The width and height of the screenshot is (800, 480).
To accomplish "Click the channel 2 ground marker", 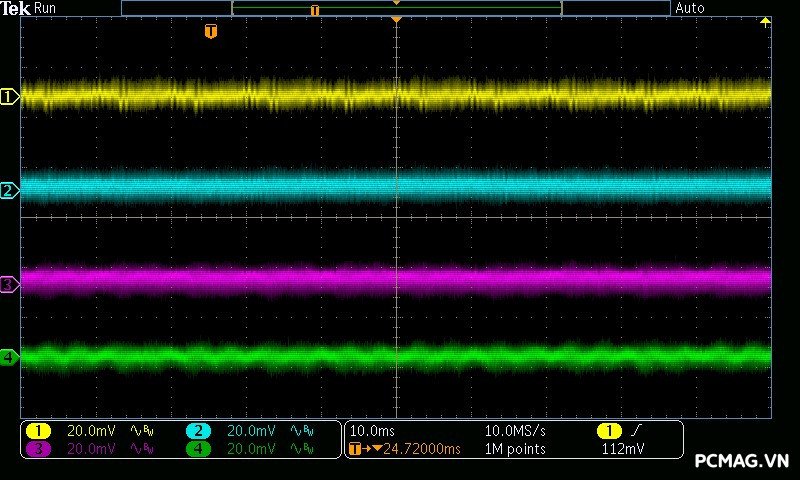I will [9, 191].
